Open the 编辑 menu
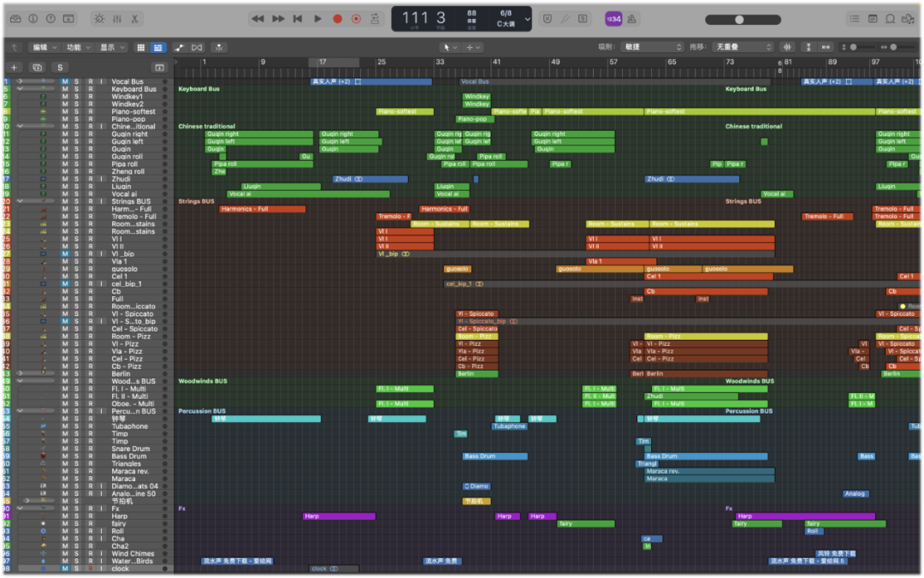Image resolution: width=924 pixels, height=578 pixels. click(44, 47)
